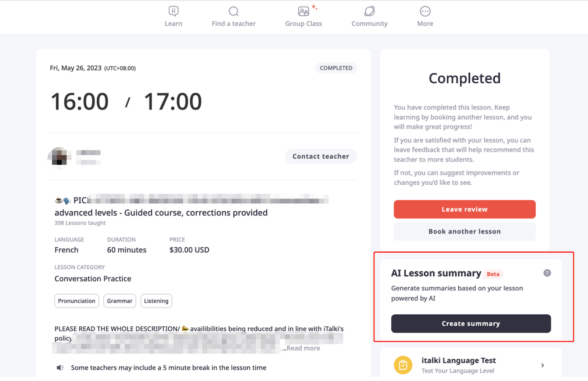This screenshot has height=381, width=588.
Task: Select the Listening tag
Action: 156,301
